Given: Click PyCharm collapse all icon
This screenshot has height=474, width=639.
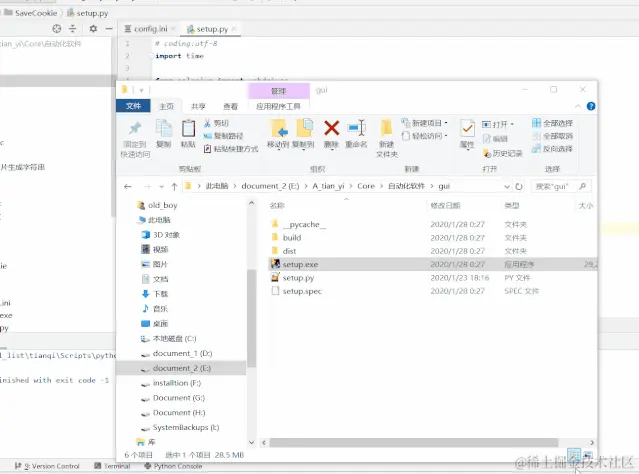Looking at the screenshot, I should click(72, 29).
